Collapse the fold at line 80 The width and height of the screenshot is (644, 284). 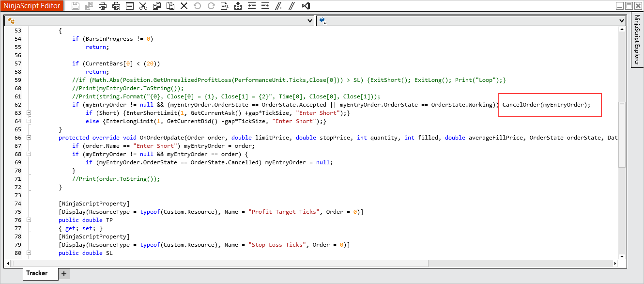click(x=29, y=253)
